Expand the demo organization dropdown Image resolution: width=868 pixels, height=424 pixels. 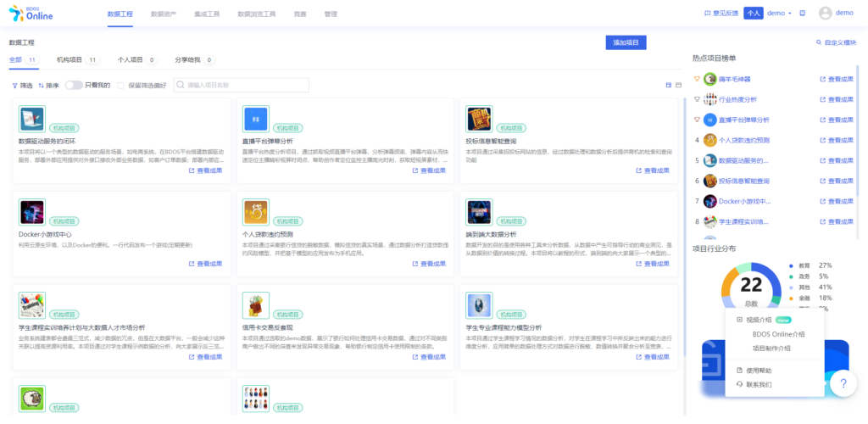(x=780, y=14)
